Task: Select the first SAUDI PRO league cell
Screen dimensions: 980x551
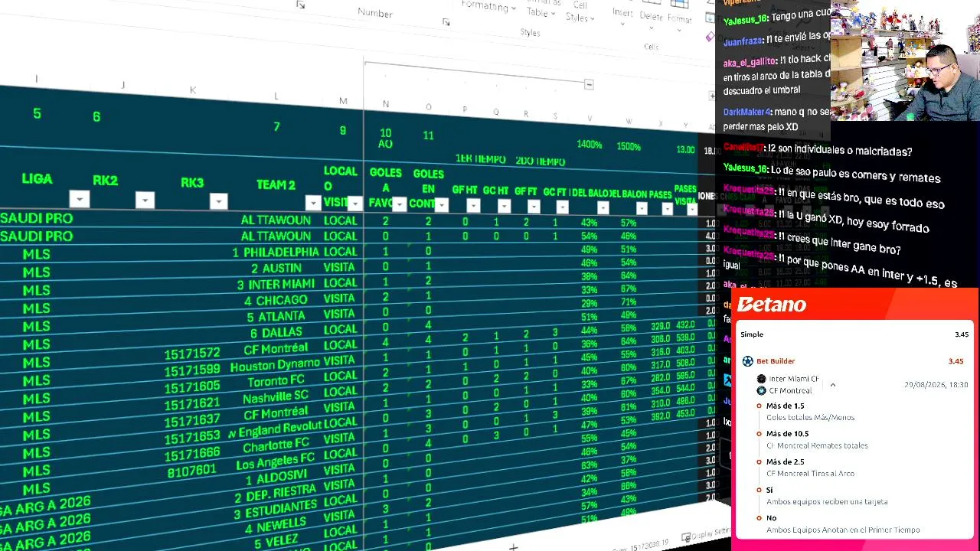Action: (x=36, y=218)
